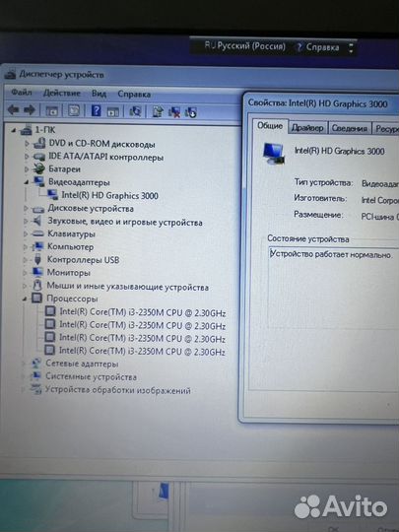
Task: Collapse the Процессоры node
Action: tap(25, 299)
